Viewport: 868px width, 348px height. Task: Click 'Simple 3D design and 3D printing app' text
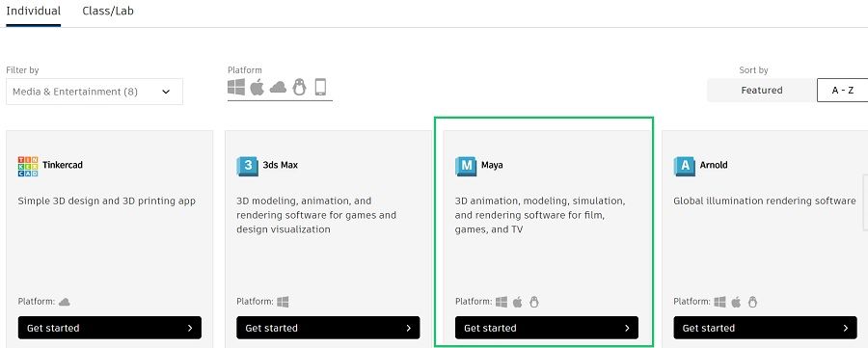point(107,201)
